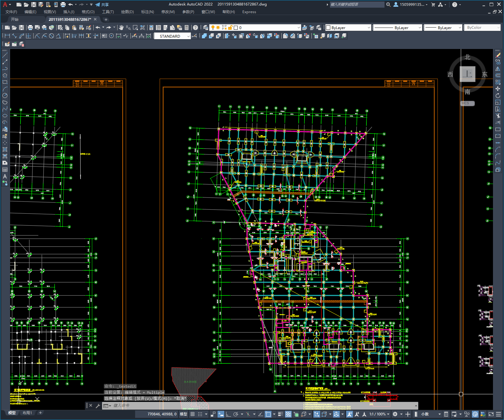Toggle the drawing grid display
504x420 pixels.
192,414
